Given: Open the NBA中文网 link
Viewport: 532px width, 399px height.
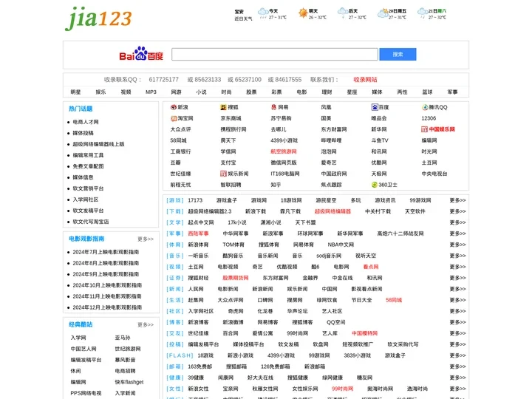Looking at the screenshot, I should coord(341,245).
